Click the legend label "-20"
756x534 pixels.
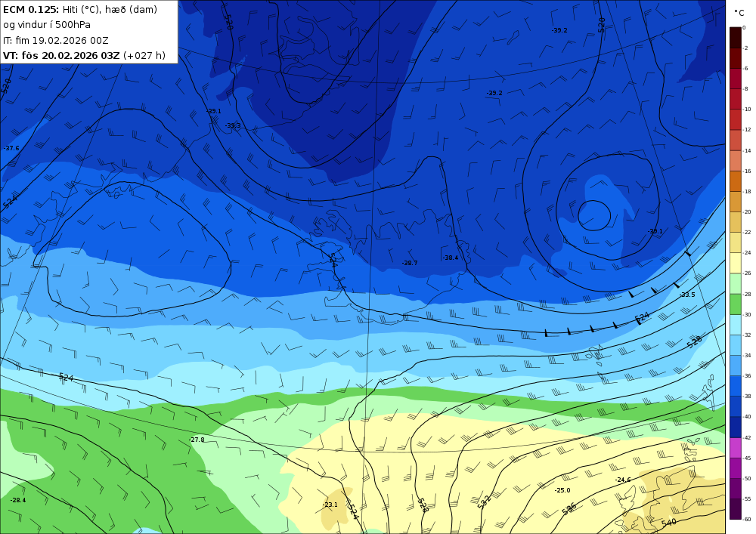point(747,212)
